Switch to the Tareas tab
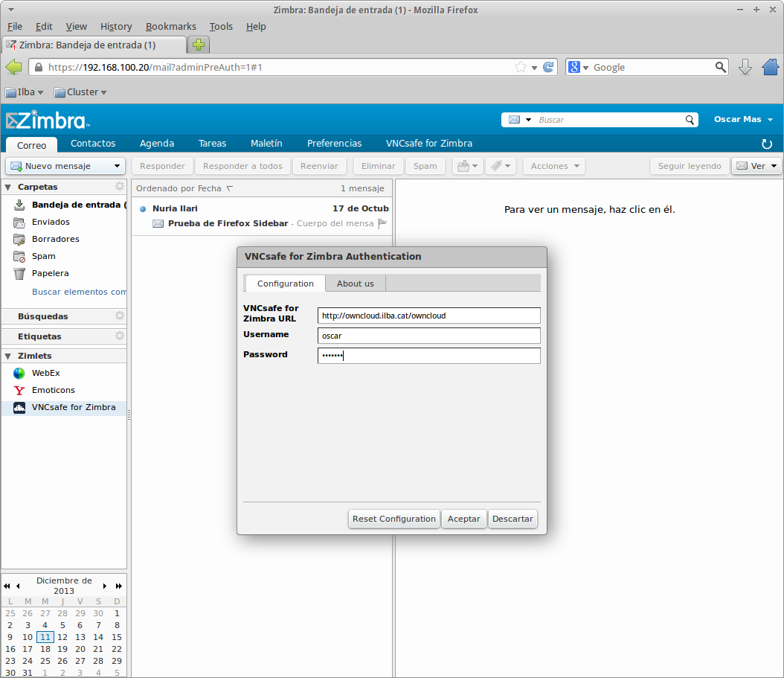This screenshot has height=678, width=784. [213, 143]
